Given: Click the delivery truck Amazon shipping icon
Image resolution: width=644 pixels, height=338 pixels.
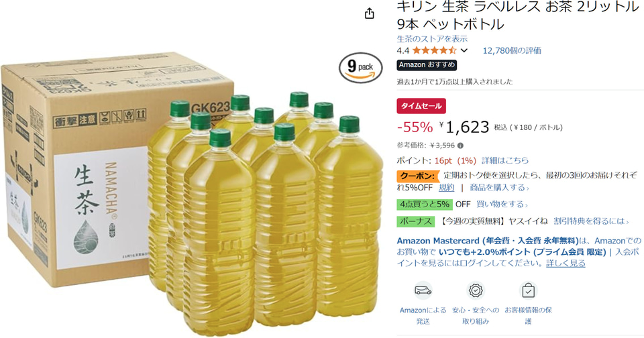Looking at the screenshot, I should (423, 291).
